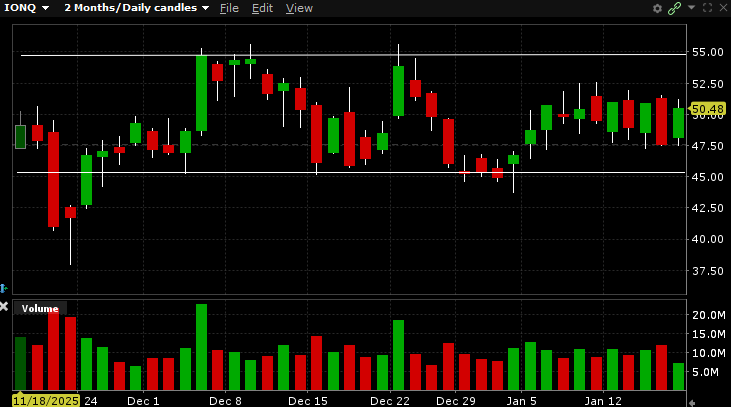Click the 37.50 price axis label

coord(708,271)
